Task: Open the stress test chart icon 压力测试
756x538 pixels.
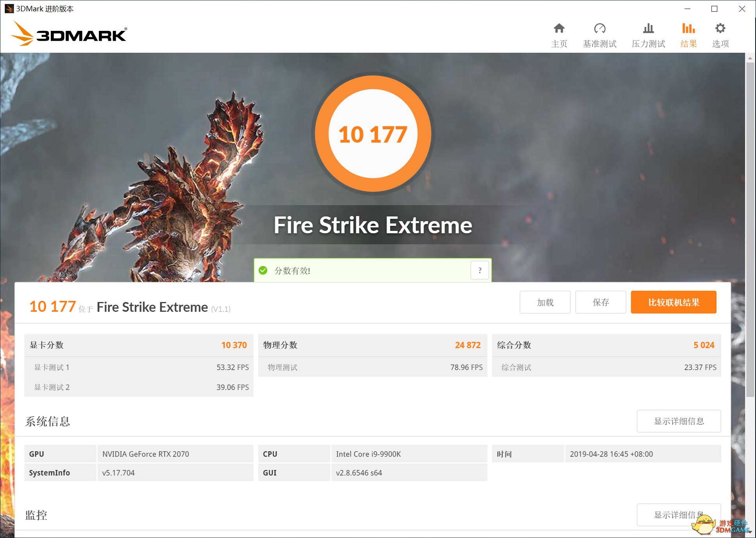Action: point(648,35)
